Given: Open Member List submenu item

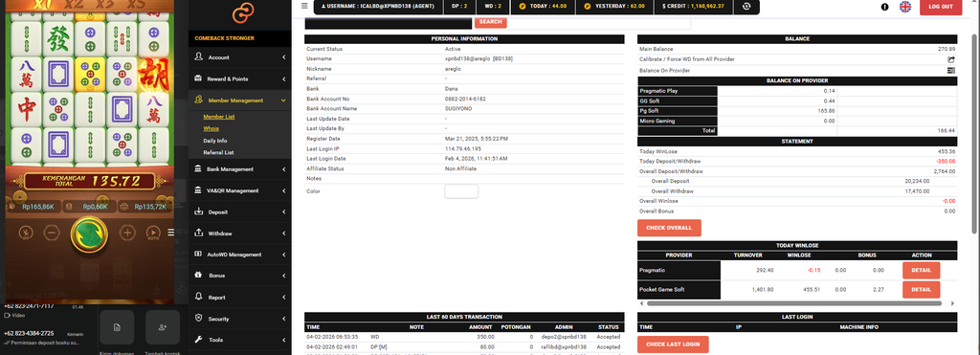Looking at the screenshot, I should (x=219, y=117).
